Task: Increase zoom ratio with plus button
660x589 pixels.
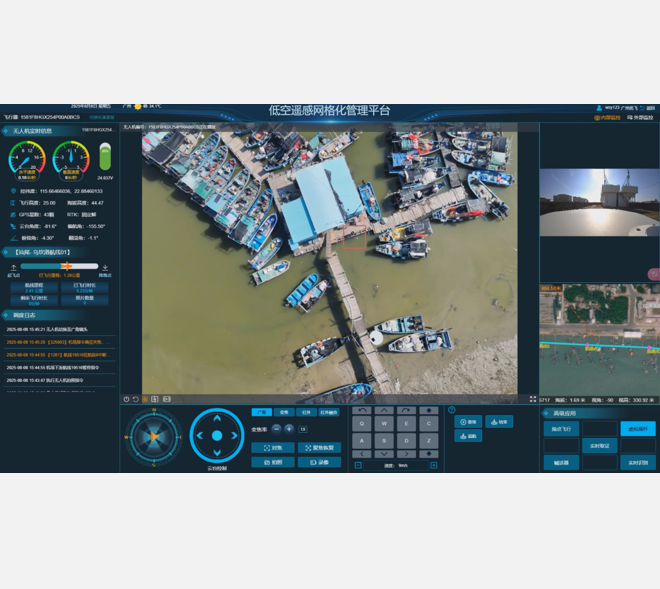Action: 289,429
